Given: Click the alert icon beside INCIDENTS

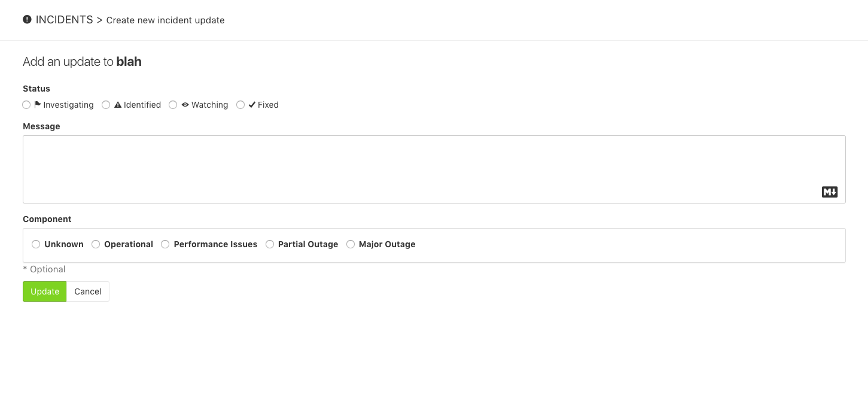Looking at the screenshot, I should coord(26,19).
